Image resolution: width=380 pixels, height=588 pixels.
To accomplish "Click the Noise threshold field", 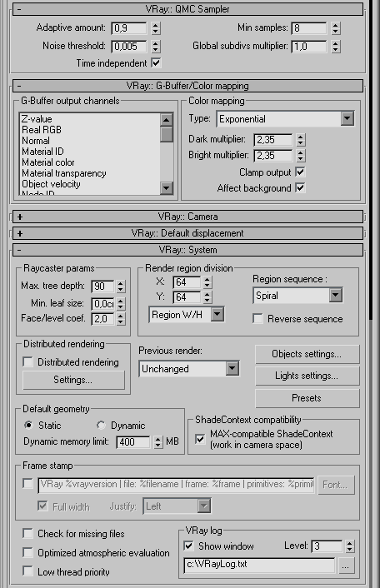I will (x=129, y=47).
